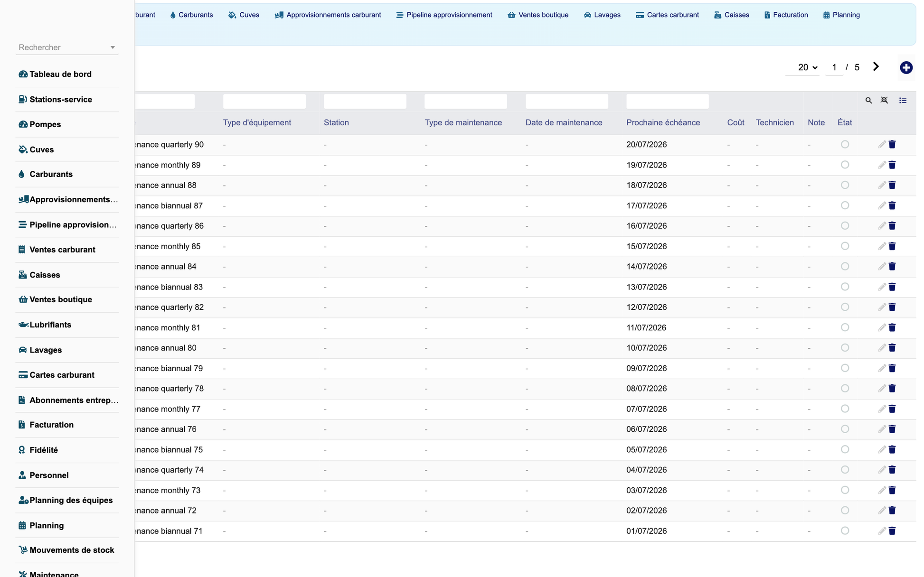Open Fidélité in sidebar

click(67, 450)
